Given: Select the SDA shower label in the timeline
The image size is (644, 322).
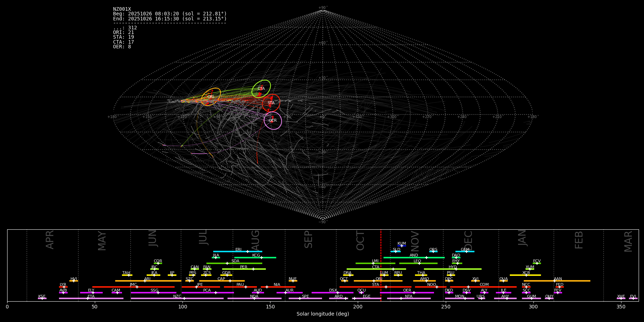Looking at the screenshot, I should (235, 261).
